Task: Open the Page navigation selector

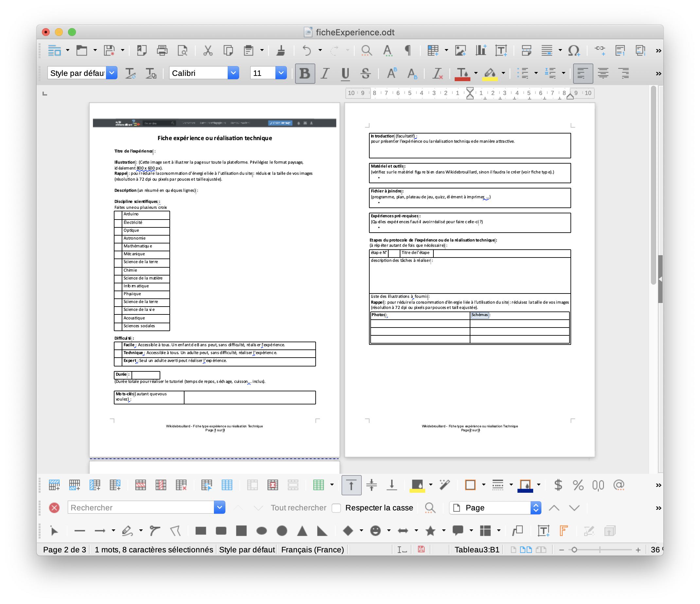Action: [495, 508]
